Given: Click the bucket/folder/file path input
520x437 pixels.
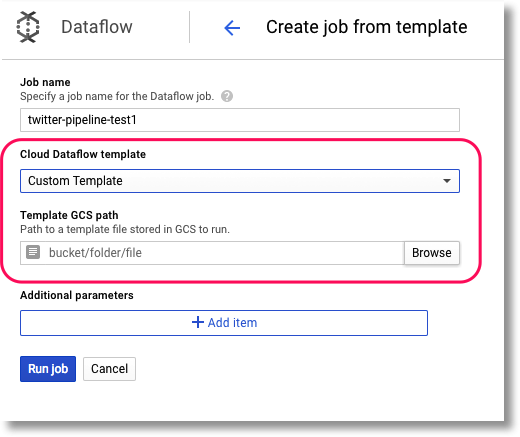Looking at the screenshot, I should point(212,253).
